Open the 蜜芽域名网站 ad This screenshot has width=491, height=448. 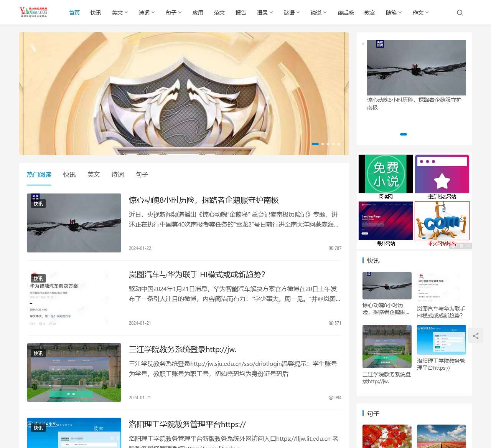coord(442,177)
